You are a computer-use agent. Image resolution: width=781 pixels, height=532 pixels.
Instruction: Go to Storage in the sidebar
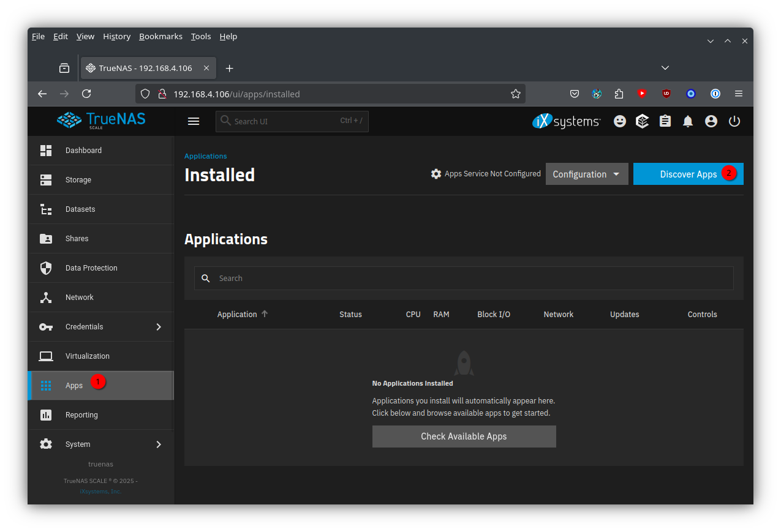tap(78, 180)
